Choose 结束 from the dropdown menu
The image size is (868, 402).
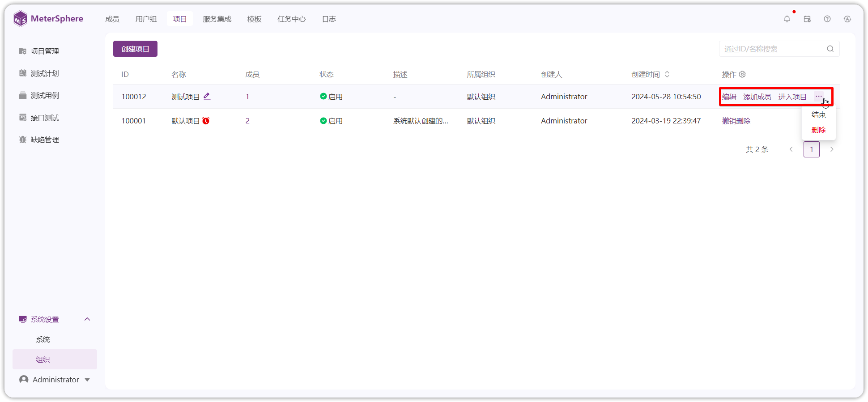coord(819,114)
